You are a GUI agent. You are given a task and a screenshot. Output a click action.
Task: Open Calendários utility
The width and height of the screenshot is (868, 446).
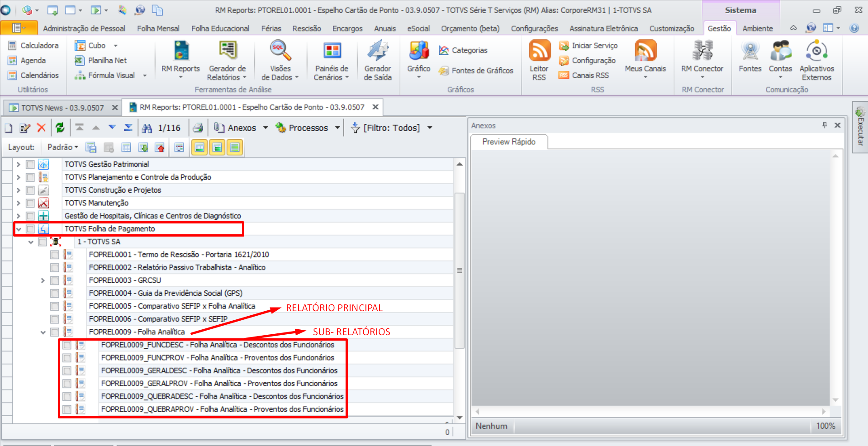click(x=34, y=75)
